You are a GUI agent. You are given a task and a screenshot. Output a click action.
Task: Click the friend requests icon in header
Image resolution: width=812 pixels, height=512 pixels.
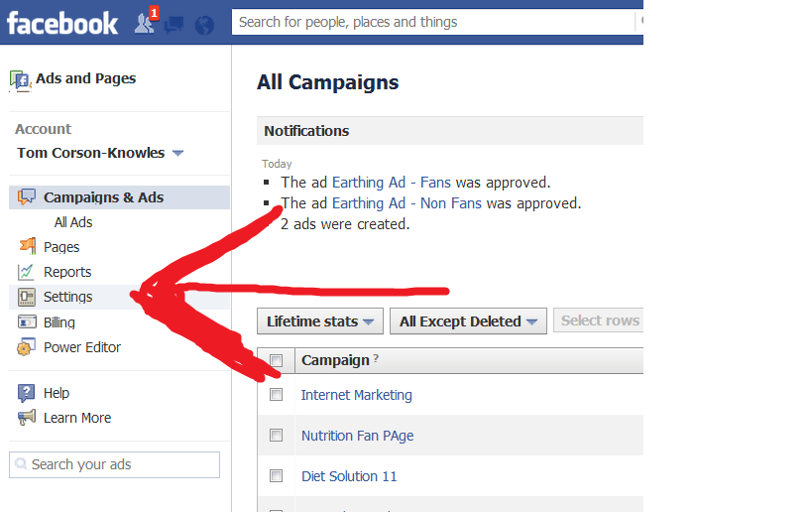(x=145, y=22)
